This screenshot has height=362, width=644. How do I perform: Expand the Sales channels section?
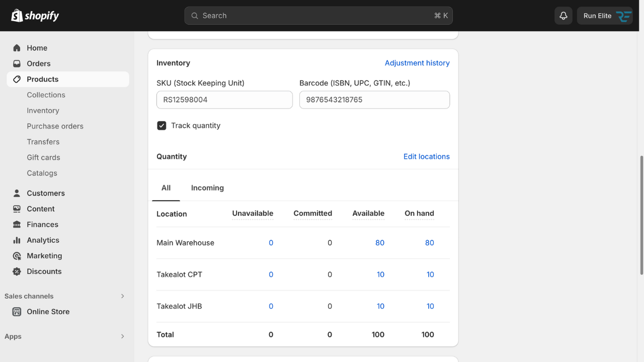[122, 296]
